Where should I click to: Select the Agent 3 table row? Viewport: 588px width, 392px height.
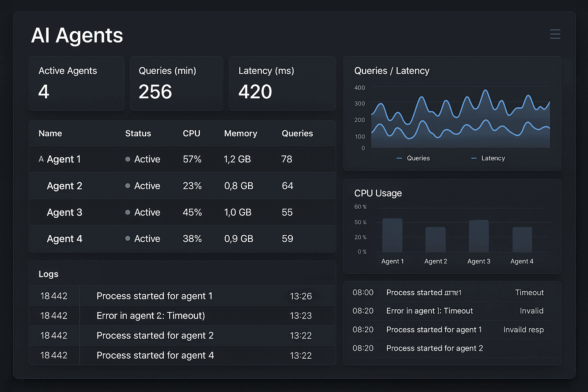pos(182,212)
